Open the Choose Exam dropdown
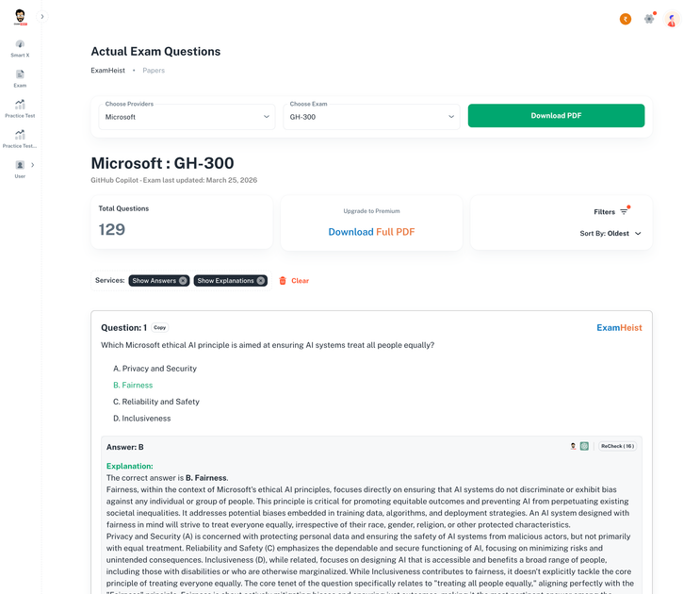This screenshot has height=594, width=700. pyautogui.click(x=371, y=117)
